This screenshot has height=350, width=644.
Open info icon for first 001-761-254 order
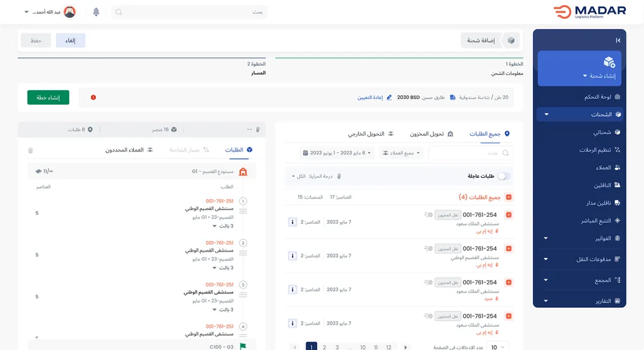(292, 222)
